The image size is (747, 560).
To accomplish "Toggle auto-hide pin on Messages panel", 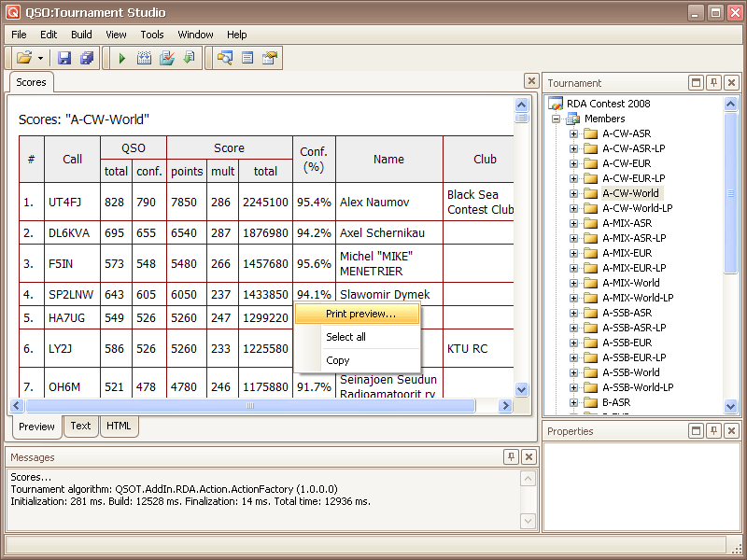I will [511, 457].
